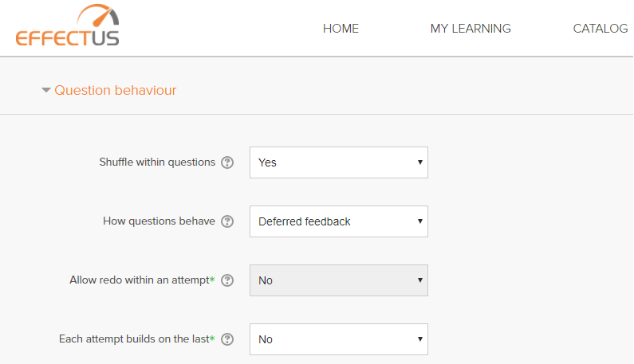Go to the HOME menu item
Viewport: 634px width, 364px height.
341,29
